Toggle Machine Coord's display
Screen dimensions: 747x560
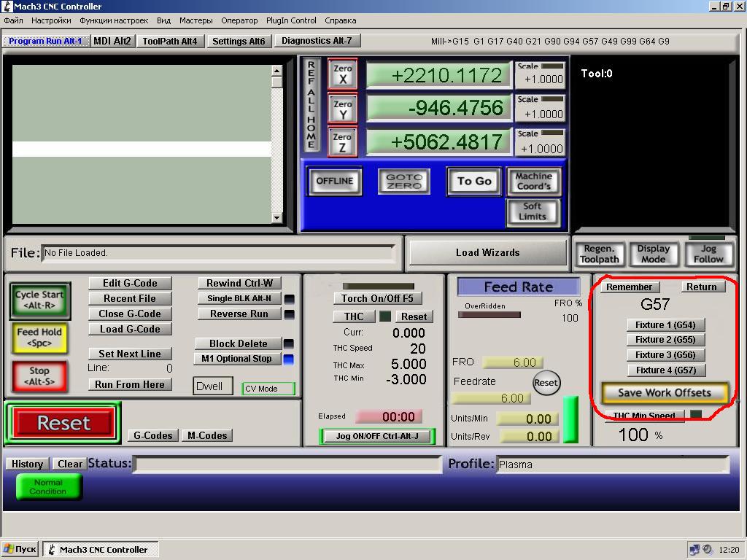point(533,181)
